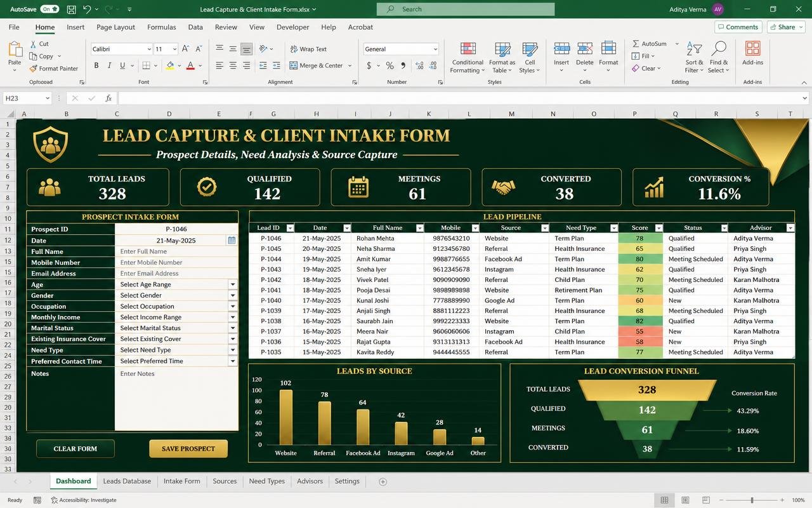812x508 pixels.
Task: Open the Page Layout ribbon tab
Action: click(x=116, y=27)
